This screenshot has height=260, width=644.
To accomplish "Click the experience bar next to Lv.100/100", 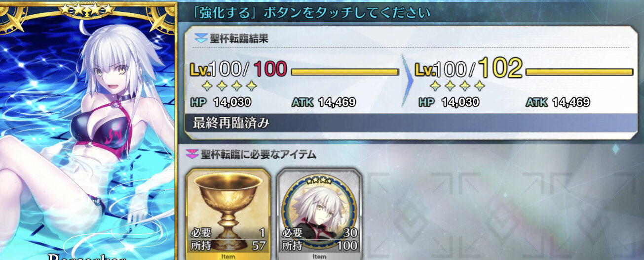I will 345,72.
